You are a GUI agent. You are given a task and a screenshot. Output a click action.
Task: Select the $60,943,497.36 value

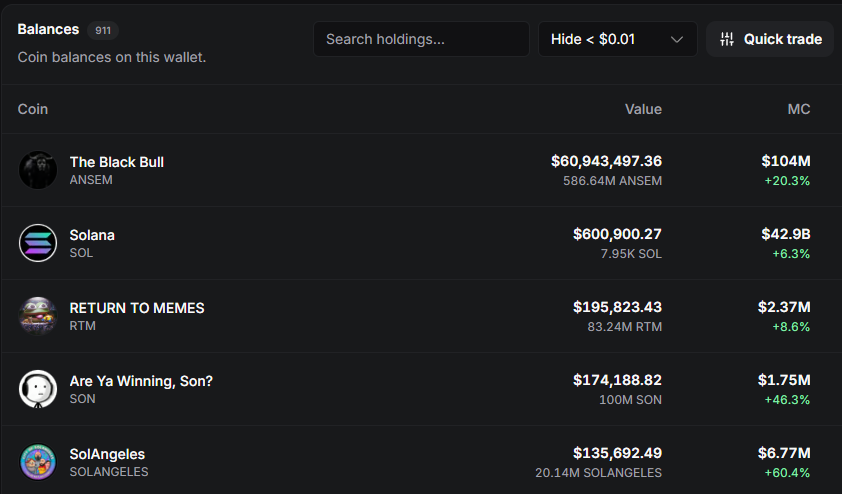[606, 161]
